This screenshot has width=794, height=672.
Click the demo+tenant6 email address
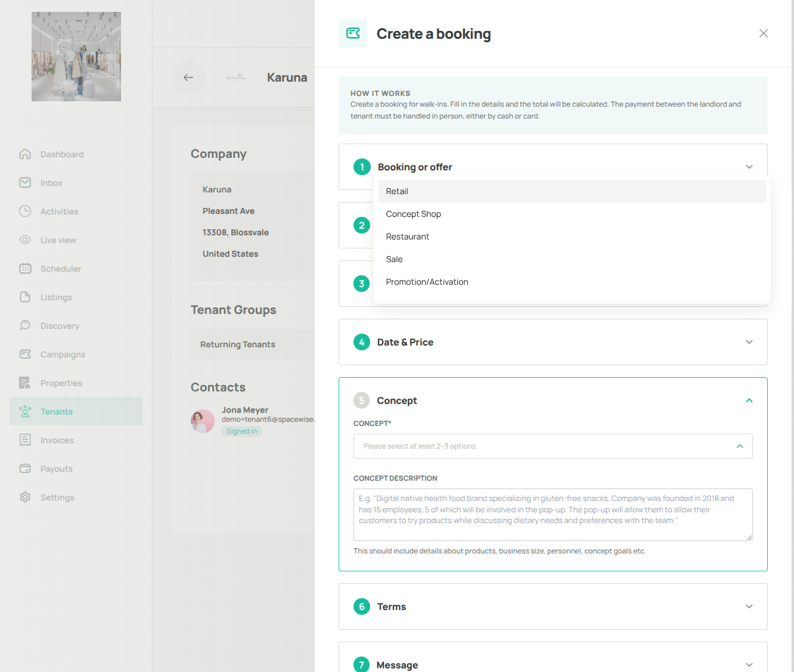(x=268, y=419)
